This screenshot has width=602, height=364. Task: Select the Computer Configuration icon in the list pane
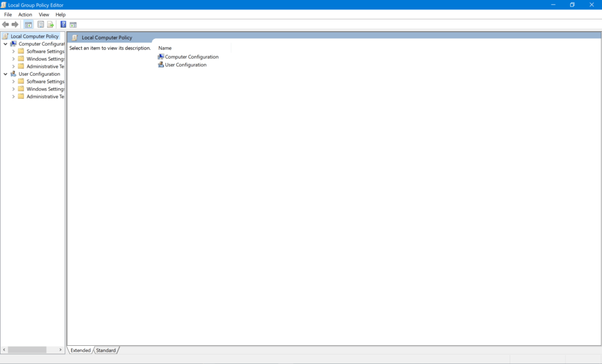click(161, 57)
